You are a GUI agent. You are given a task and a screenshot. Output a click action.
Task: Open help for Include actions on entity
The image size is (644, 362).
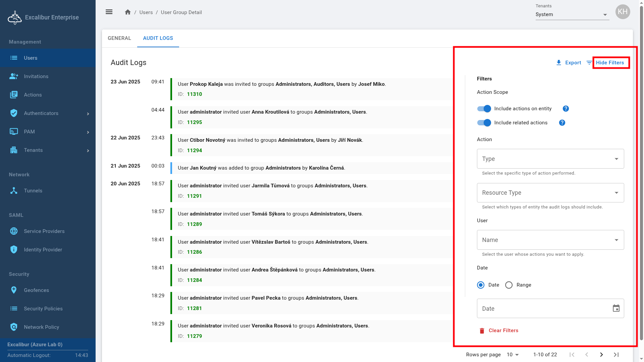(x=566, y=109)
